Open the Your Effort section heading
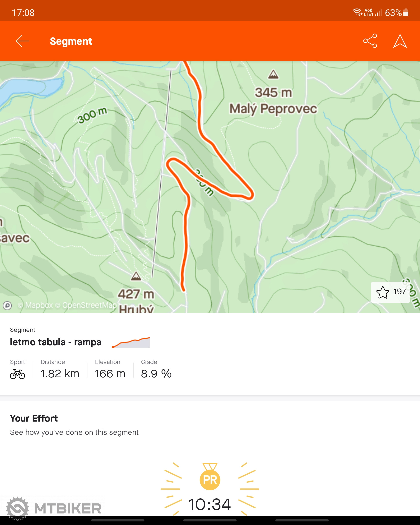 [34, 418]
